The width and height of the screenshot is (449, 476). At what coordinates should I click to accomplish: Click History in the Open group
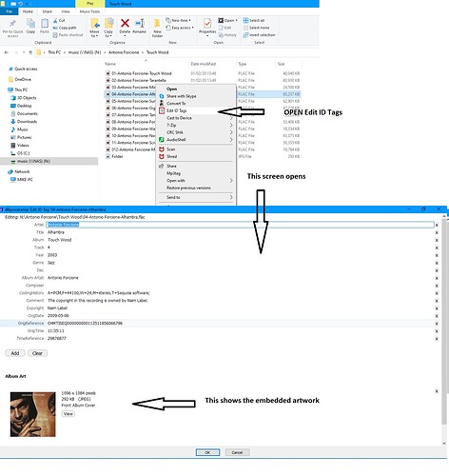pos(227,35)
